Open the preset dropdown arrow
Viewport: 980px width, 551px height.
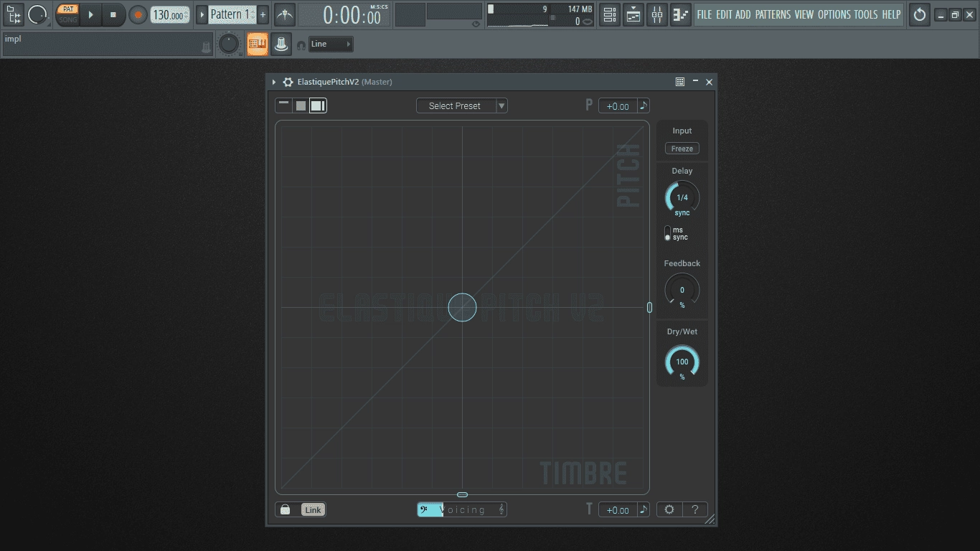click(501, 105)
